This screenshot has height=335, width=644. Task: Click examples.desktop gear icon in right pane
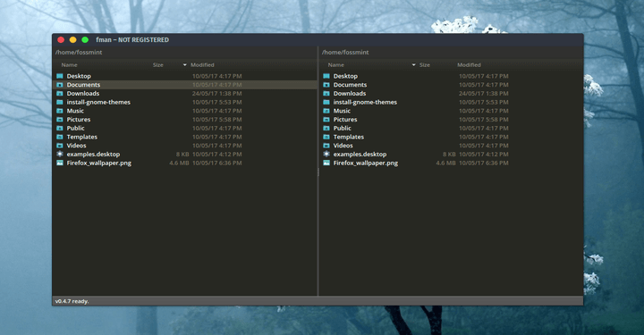pyautogui.click(x=326, y=155)
